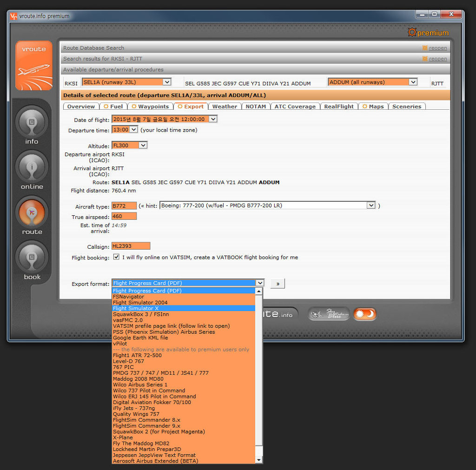
Task: Switch to the Maps tab
Action: coord(373,106)
